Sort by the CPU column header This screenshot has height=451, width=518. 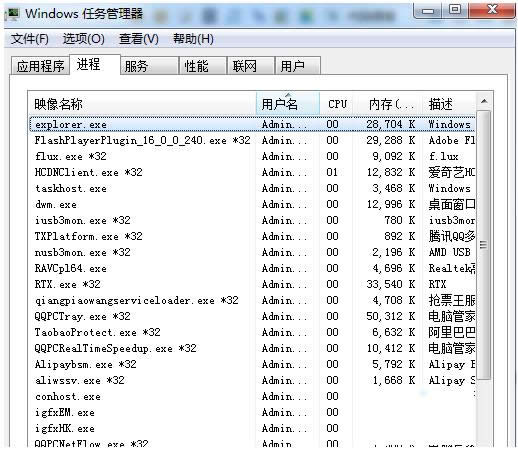point(338,104)
